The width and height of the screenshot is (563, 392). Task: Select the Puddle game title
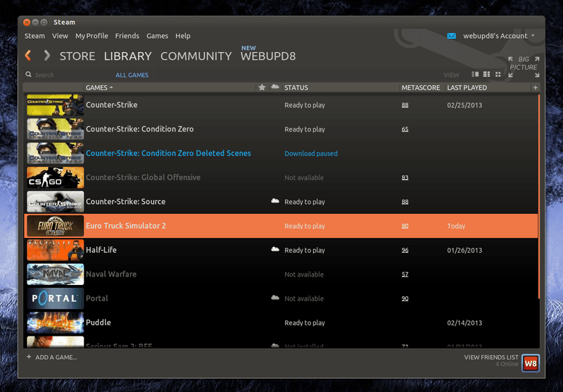pyautogui.click(x=99, y=322)
